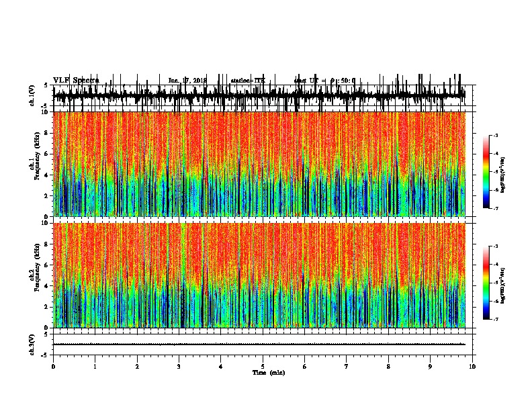
Task: Click inside the ch.1 spectrogram panel
Action: pyautogui.click(x=259, y=164)
